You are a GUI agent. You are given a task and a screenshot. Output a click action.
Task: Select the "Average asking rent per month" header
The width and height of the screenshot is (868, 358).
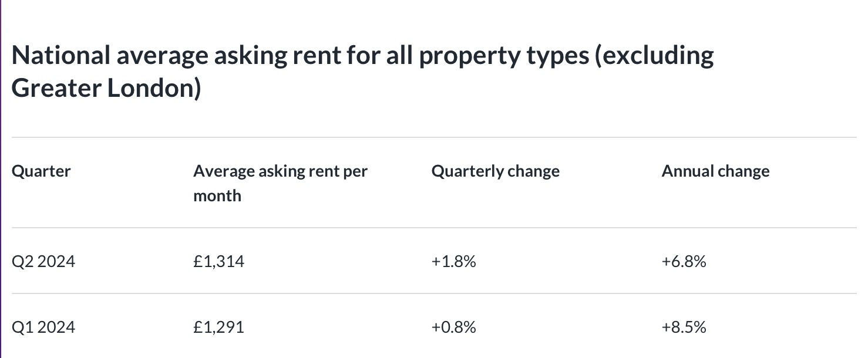[280, 183]
